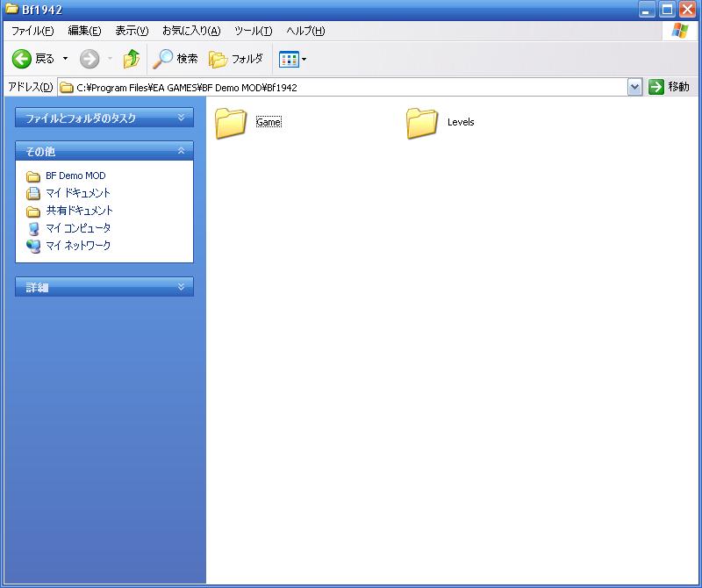Screen dimensions: 702x588
Task: Open the Back history dropdown arrow
Action: (65, 59)
